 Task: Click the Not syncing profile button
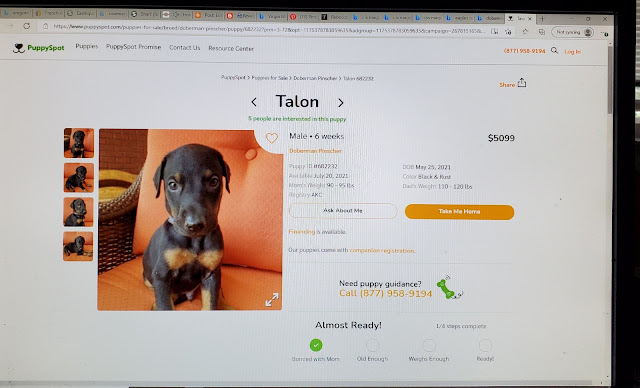click(572, 32)
